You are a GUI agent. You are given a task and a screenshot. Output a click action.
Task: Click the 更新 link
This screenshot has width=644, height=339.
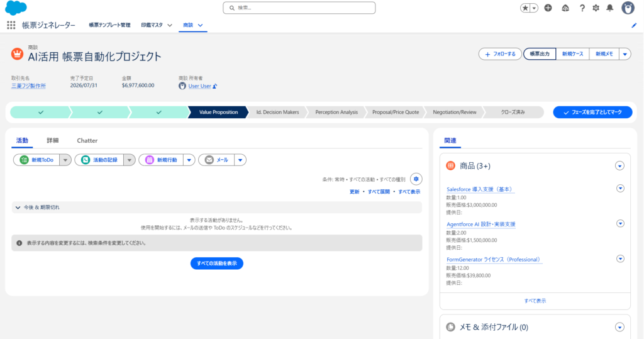[x=355, y=192]
